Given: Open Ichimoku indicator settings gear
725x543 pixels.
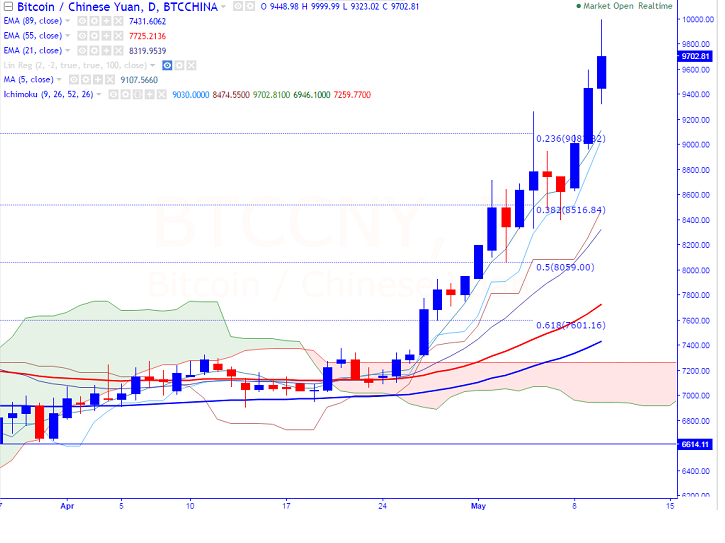Looking at the screenshot, I should (x=125, y=95).
